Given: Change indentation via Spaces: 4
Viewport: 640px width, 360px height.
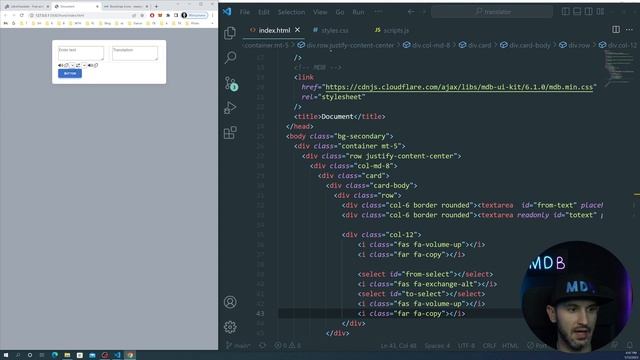Looking at the screenshot, I should click(437, 345).
